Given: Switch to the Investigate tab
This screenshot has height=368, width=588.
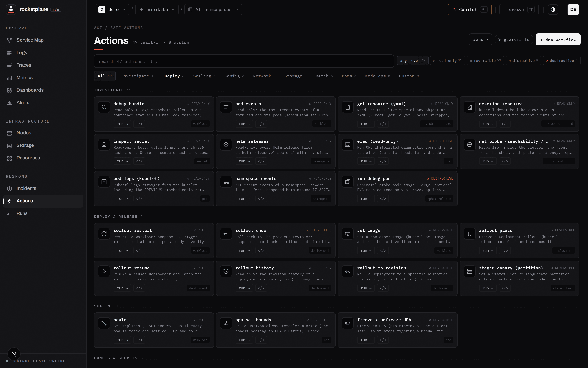Looking at the screenshot, I should (x=138, y=76).
